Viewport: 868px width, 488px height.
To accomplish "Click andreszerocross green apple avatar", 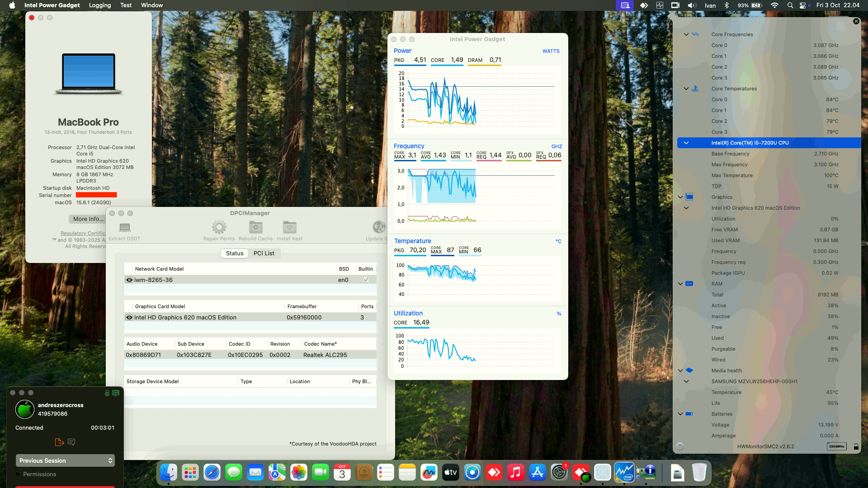I will pyautogui.click(x=25, y=409).
